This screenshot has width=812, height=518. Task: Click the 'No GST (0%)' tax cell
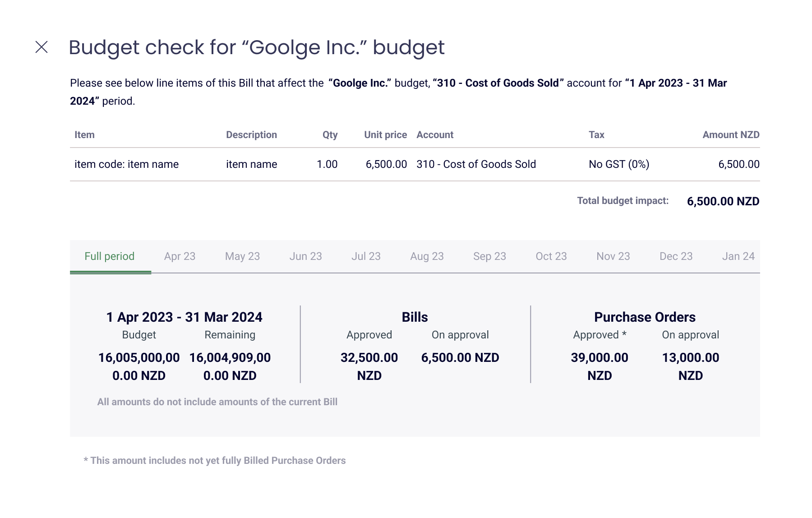[619, 164]
